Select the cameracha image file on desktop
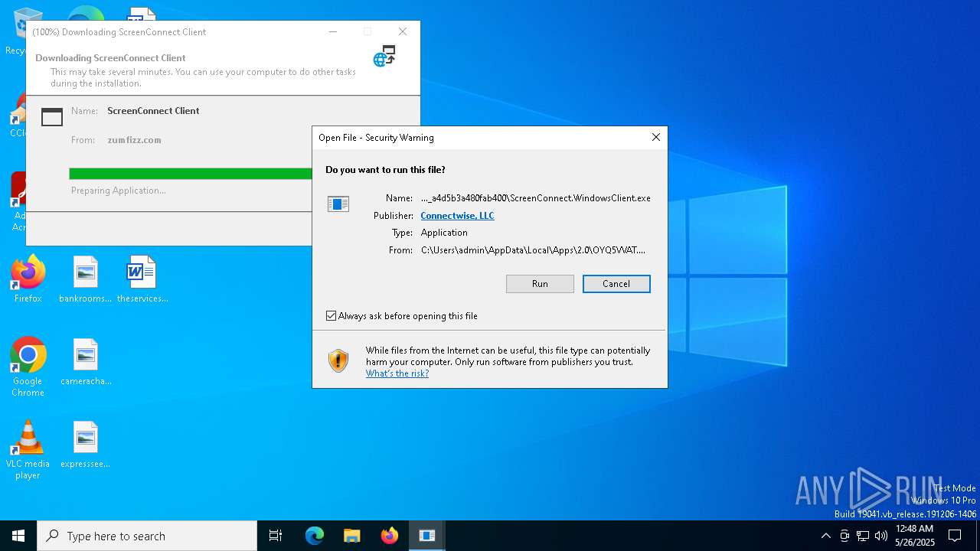 (x=86, y=362)
